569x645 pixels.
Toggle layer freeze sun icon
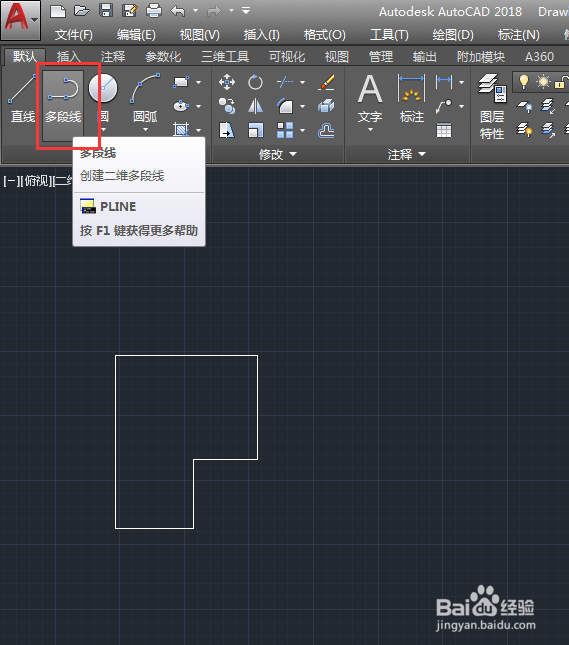[543, 81]
